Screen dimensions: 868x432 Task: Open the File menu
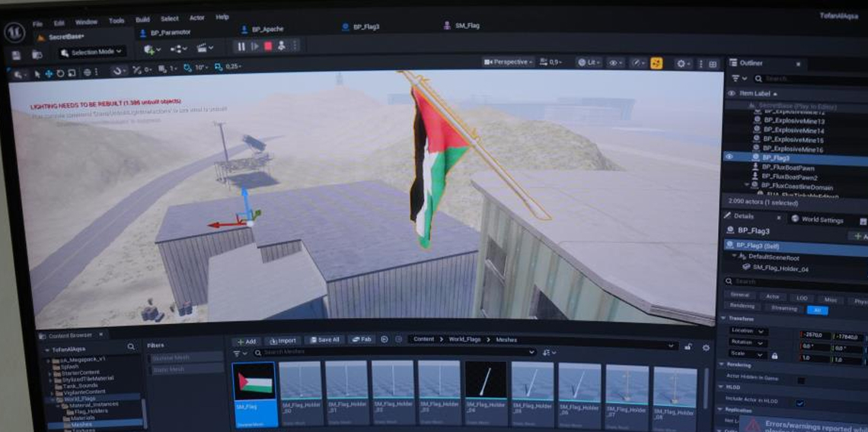[x=37, y=24]
